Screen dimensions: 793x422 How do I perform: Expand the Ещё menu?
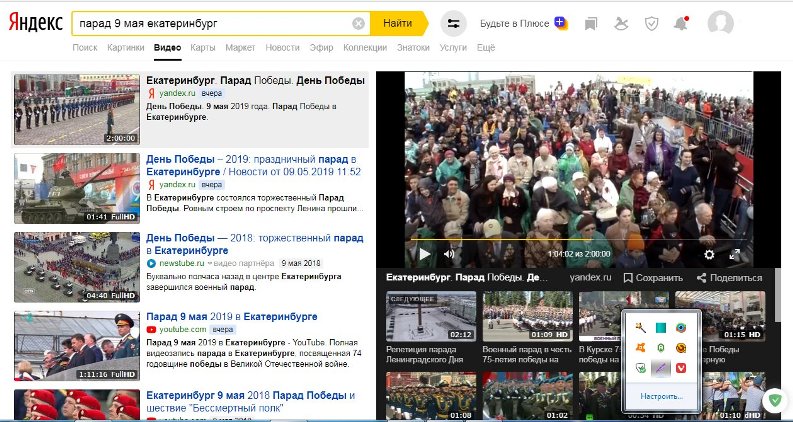pos(486,47)
